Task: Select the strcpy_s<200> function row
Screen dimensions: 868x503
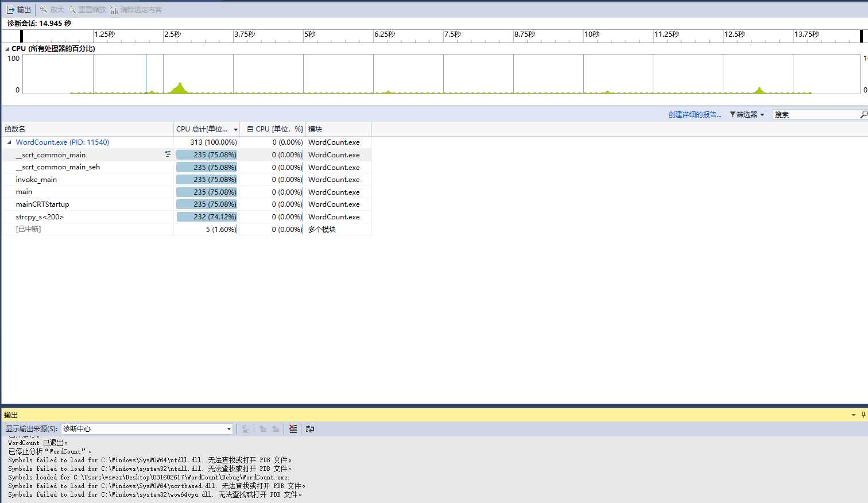Action: point(187,217)
